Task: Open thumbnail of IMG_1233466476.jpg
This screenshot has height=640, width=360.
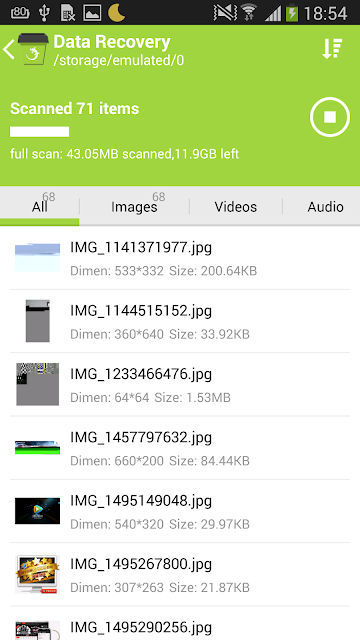Action: click(38, 384)
